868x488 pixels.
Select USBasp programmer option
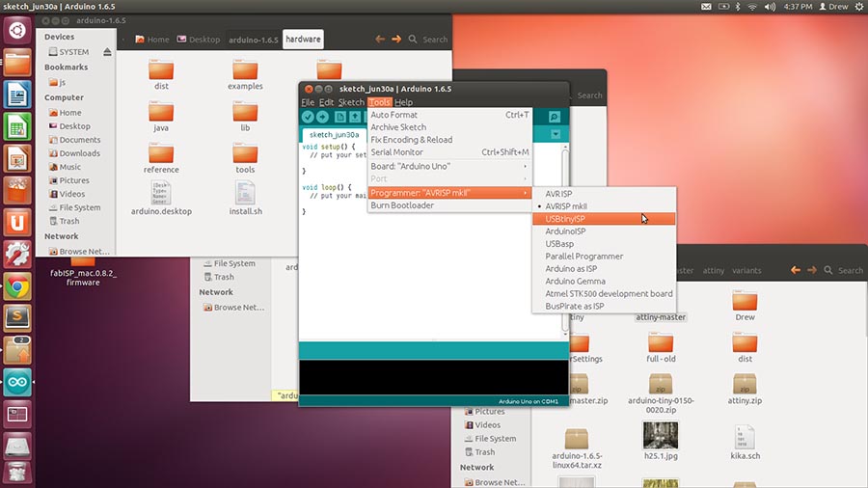coord(604,243)
